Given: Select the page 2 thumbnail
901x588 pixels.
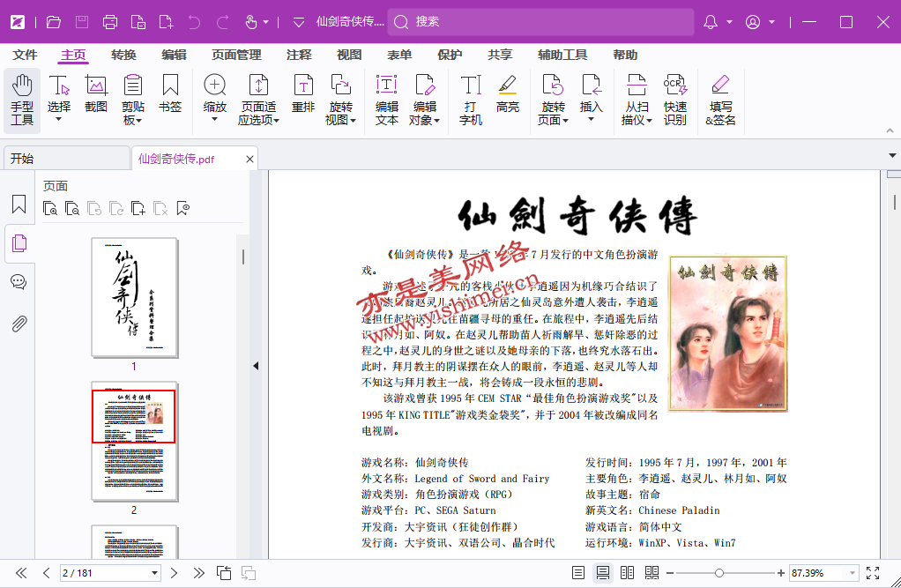Looking at the screenshot, I should pyautogui.click(x=135, y=441).
